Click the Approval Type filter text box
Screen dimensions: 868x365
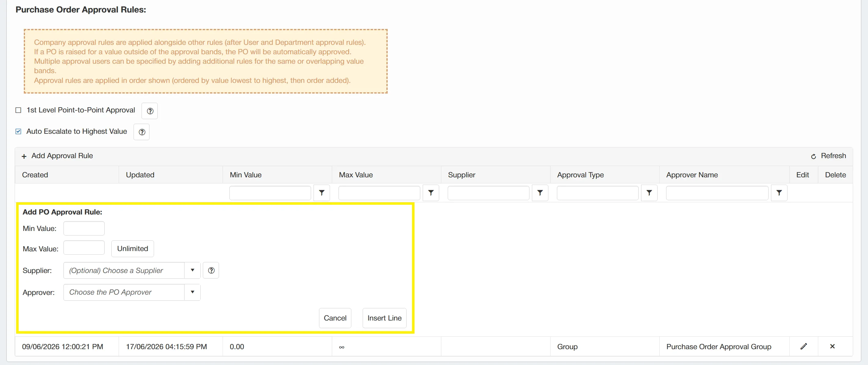[597, 193]
